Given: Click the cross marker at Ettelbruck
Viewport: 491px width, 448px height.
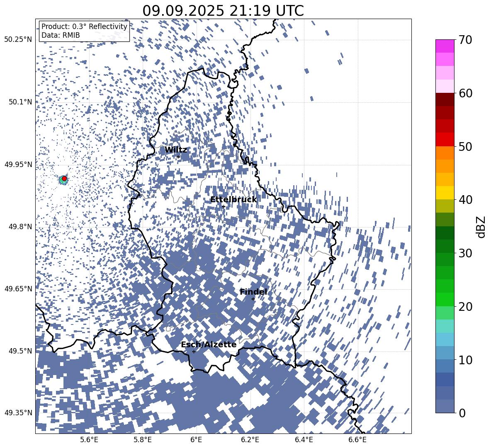Looking at the screenshot, I should click(x=224, y=206).
